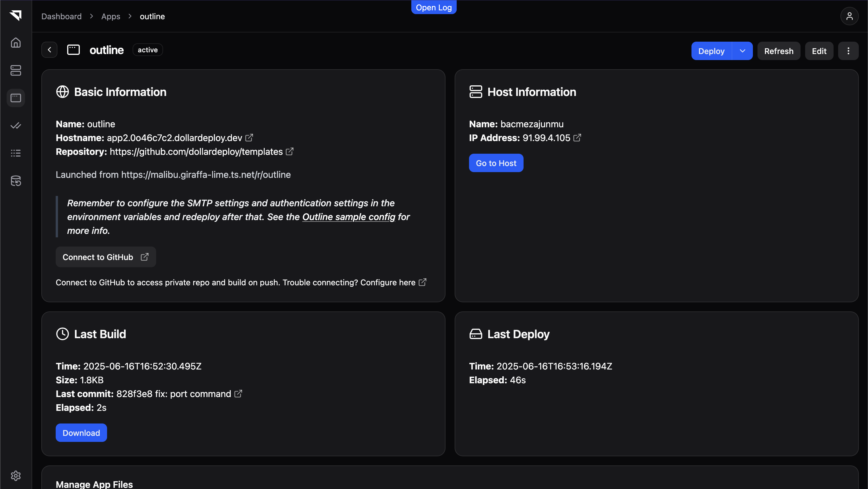Open the database backups sidebar icon
This screenshot has height=489, width=868.
[15, 181]
